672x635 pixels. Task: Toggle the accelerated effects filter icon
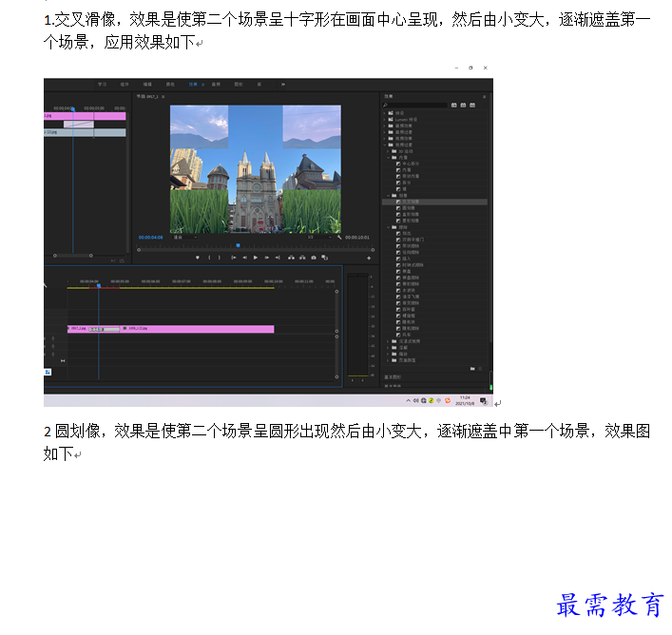[453, 105]
